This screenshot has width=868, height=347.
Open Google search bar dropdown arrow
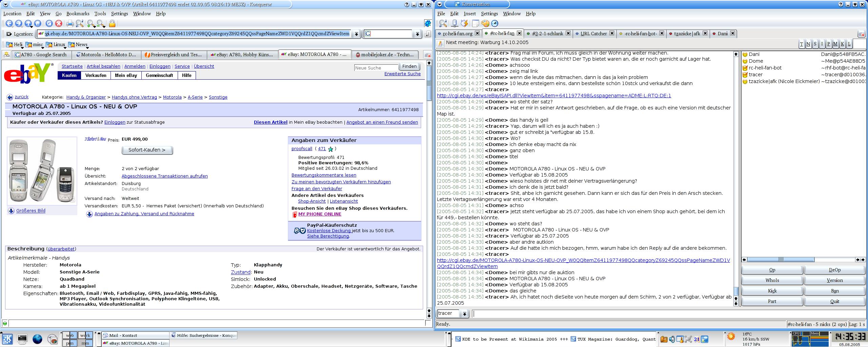417,34
